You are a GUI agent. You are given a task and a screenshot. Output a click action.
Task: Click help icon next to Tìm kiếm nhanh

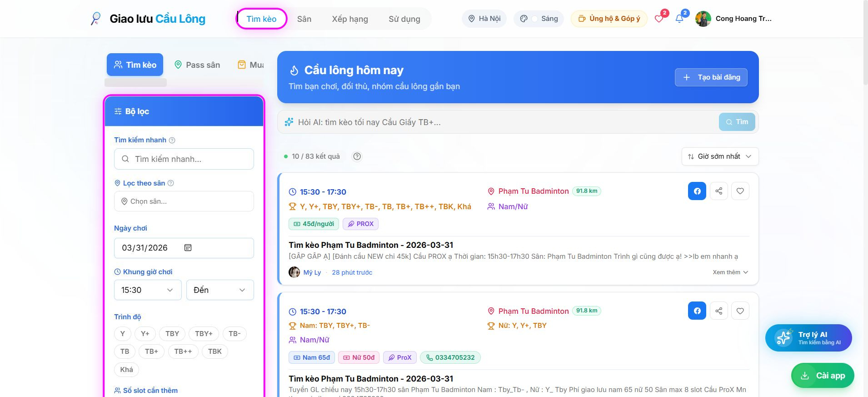coord(172,141)
